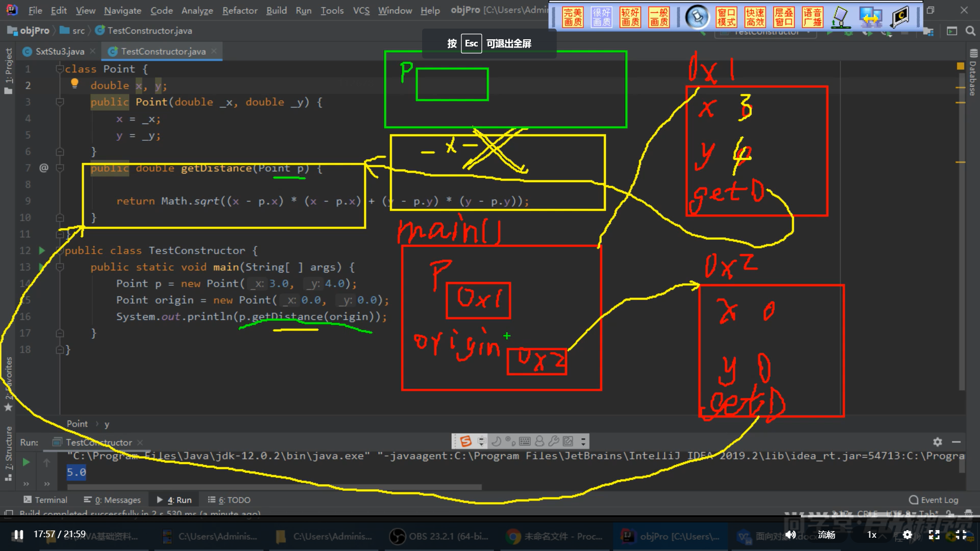This screenshot has height=551, width=980.
Task: Open video player settings gear
Action: [907, 534]
